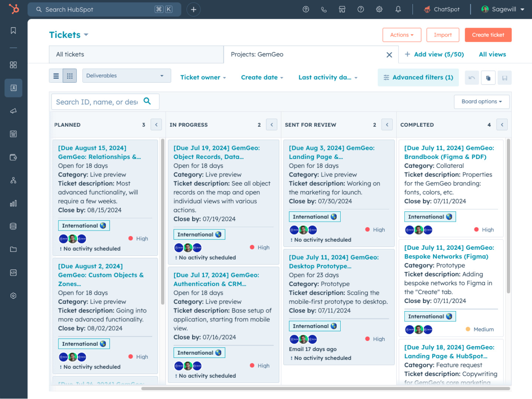Viewport: 532px width, 399px height.
Task: Click the clone view copy icon
Action: [x=488, y=78]
